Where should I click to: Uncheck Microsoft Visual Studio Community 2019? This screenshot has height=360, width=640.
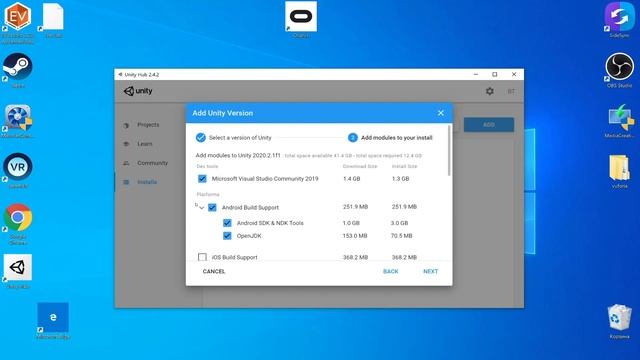tap(202, 179)
